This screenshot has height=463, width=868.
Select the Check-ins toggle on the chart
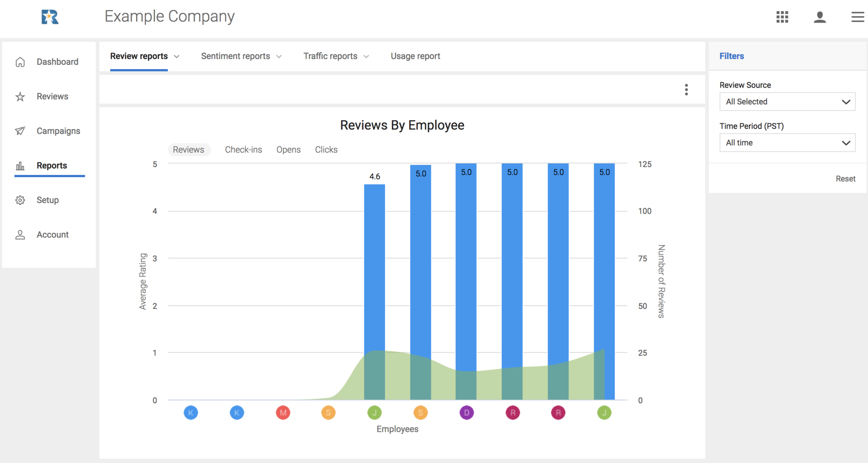coord(243,150)
